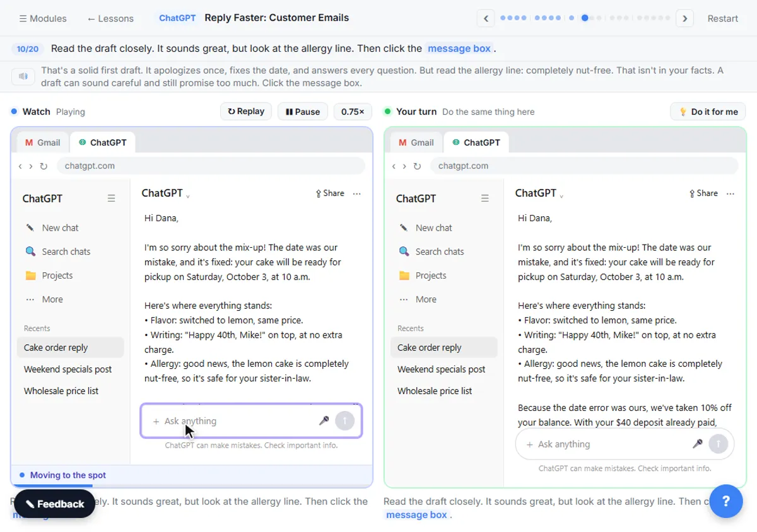Screen dimensions: 757x532
Task: Expand More in Your turn sidebar
Action: (x=444, y=299)
